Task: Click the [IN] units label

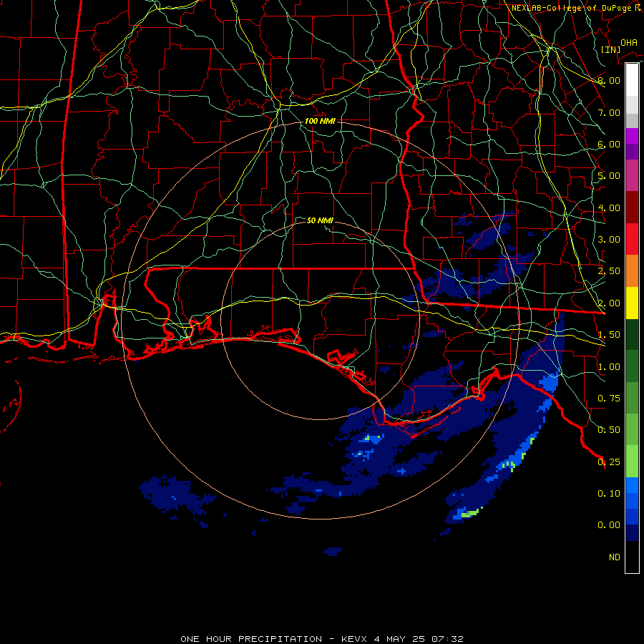Action: pyautogui.click(x=610, y=49)
